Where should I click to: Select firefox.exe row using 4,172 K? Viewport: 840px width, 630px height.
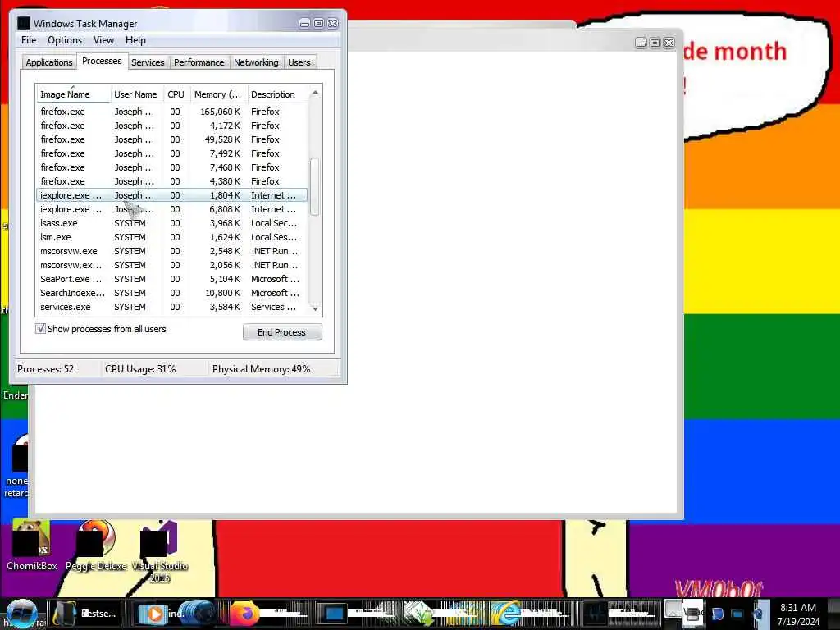point(172,126)
